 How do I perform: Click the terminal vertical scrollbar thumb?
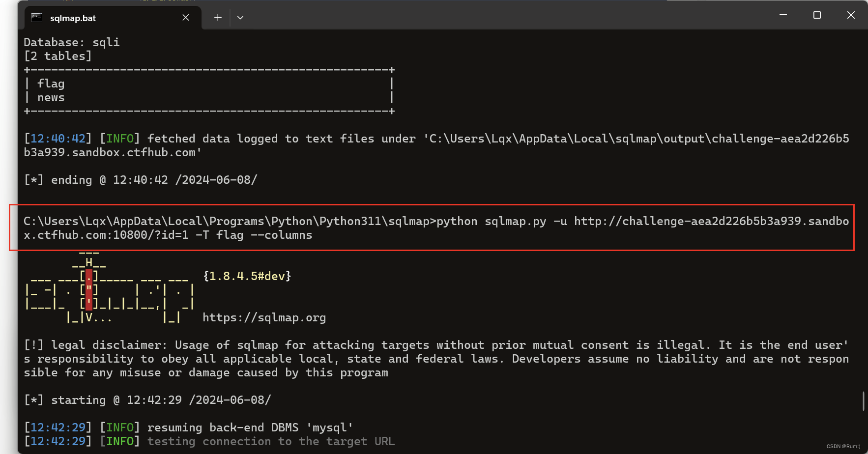click(863, 401)
